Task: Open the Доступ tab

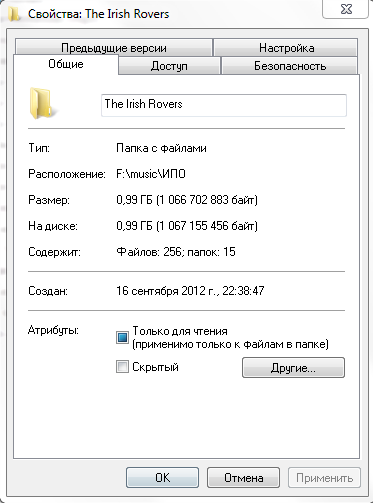Action: click(169, 66)
